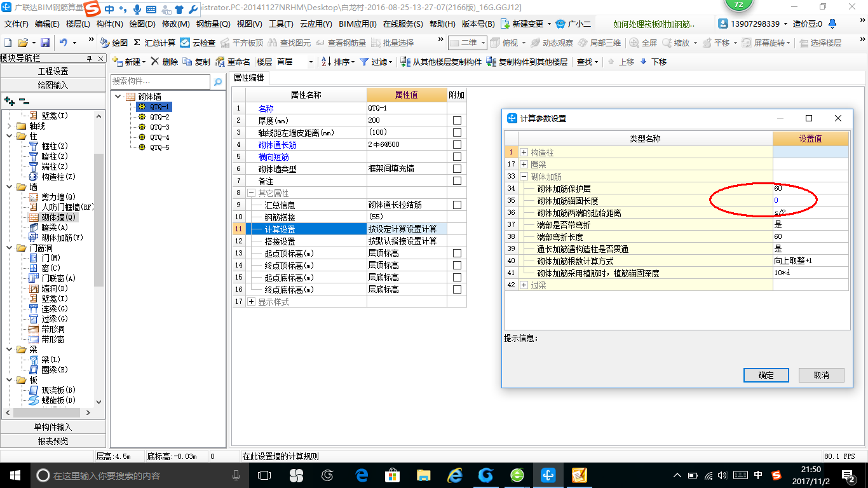Viewport: 868px width, 488px height.
Task: Open 文件(F) menu
Action: click(x=17, y=24)
